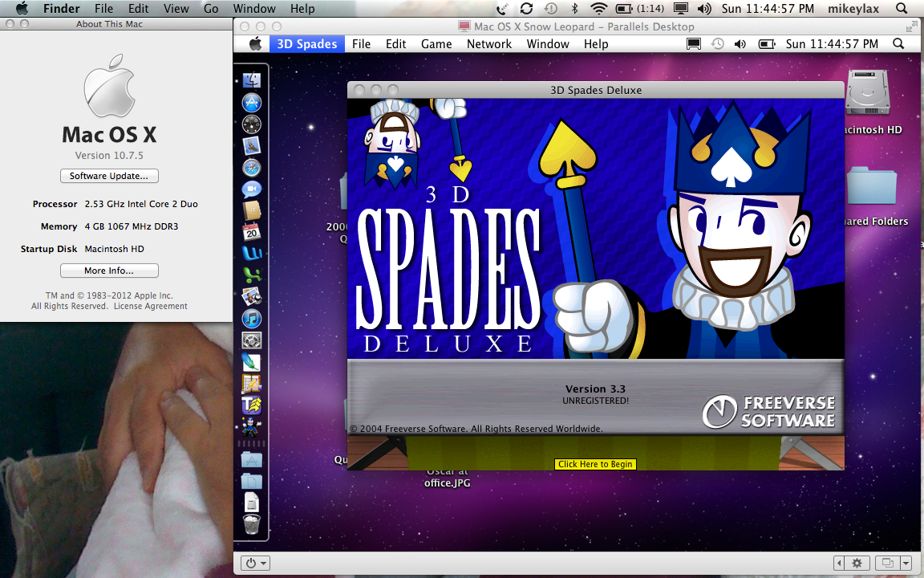The width and height of the screenshot is (924, 578).
Task: Open Preview photo-loupe icon in the dock
Action: point(252,297)
